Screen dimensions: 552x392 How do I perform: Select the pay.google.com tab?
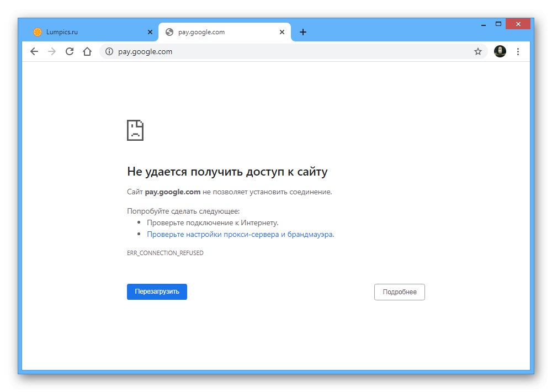pyautogui.click(x=215, y=32)
